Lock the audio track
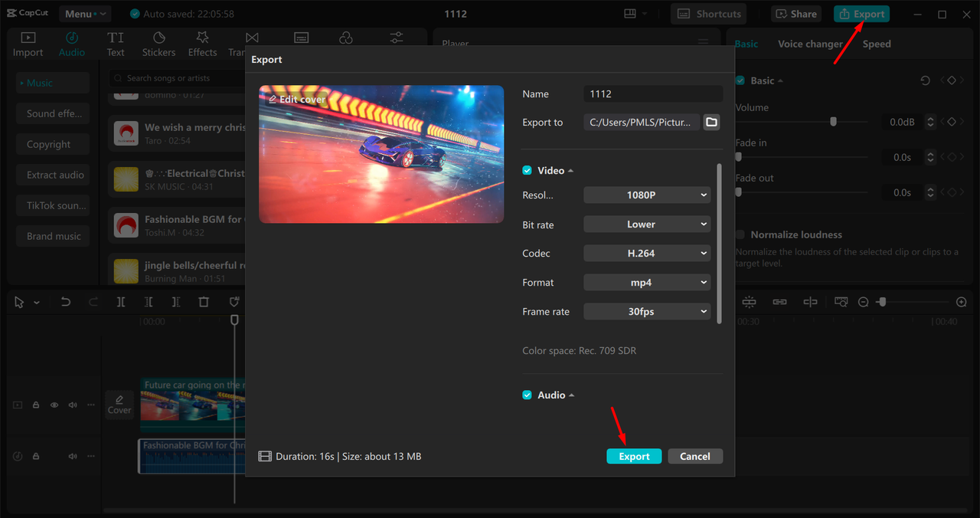The image size is (980, 518). coord(36,456)
